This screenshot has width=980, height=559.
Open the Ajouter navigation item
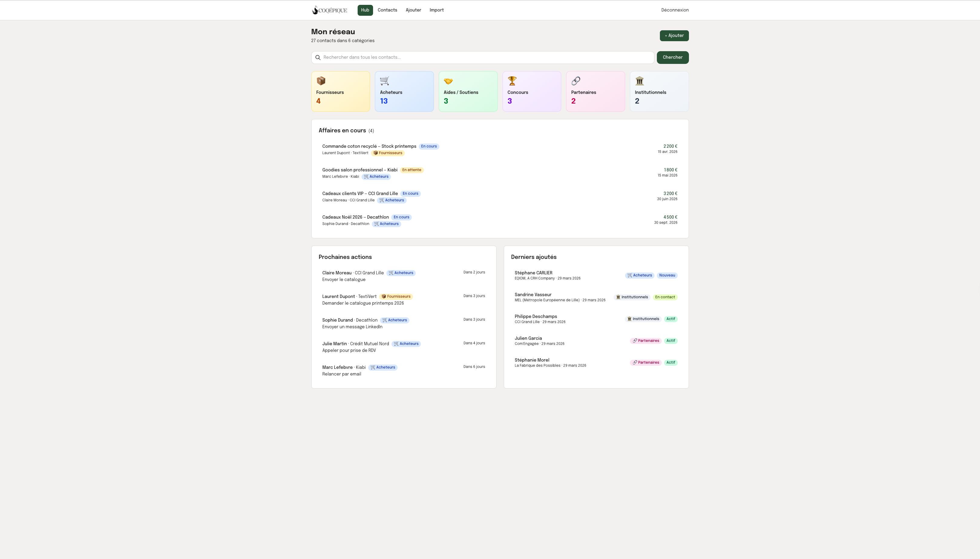pyautogui.click(x=414, y=10)
